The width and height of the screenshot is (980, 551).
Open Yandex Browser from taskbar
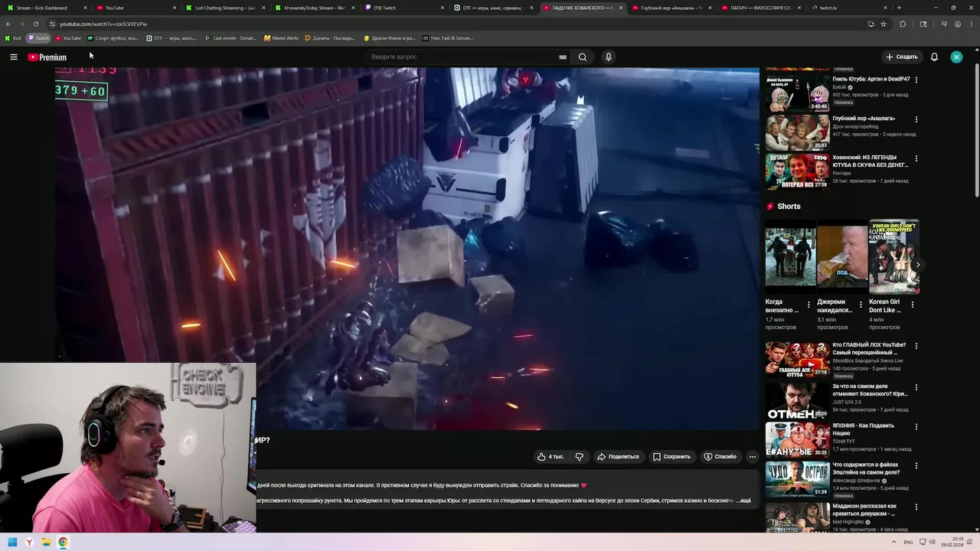[x=29, y=543]
